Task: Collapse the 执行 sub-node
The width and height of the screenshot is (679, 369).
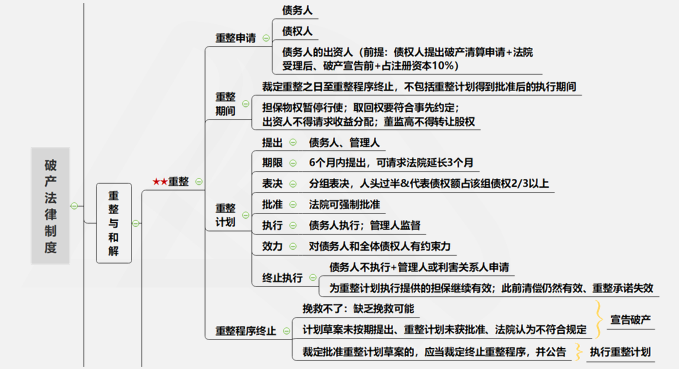Action: (x=293, y=225)
